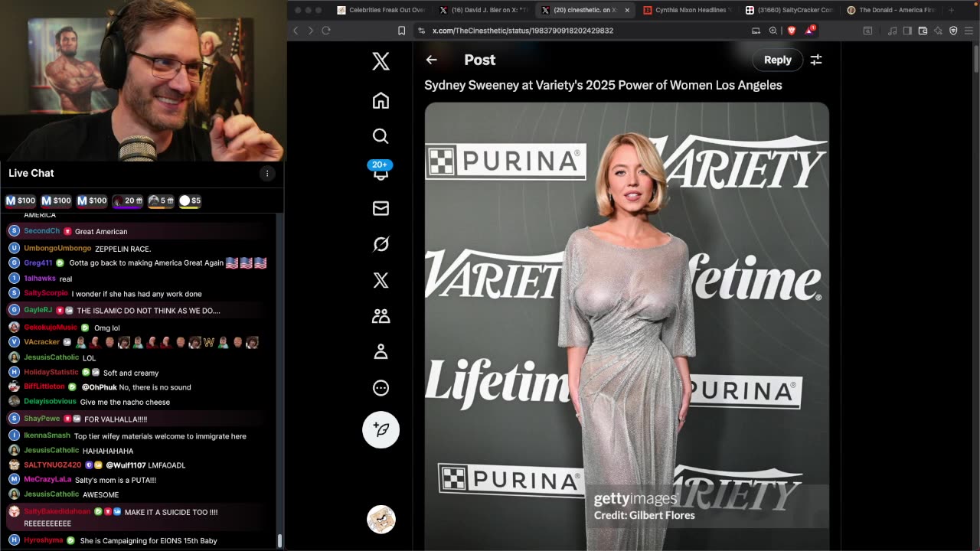
Task: Open X Messages envelope icon
Action: point(381,208)
